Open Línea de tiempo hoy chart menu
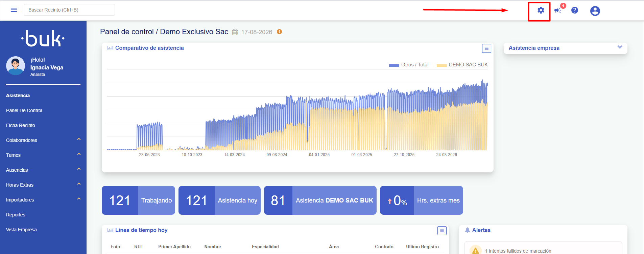 tap(442, 231)
